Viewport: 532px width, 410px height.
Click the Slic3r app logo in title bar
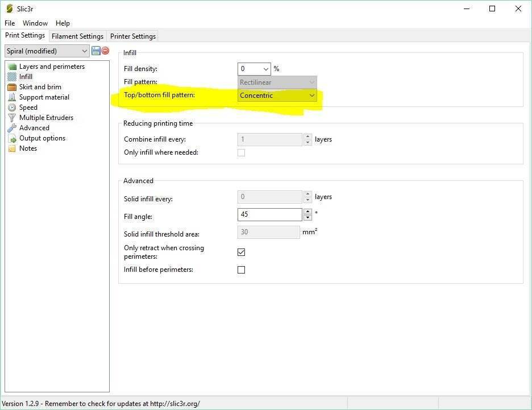[10, 9]
